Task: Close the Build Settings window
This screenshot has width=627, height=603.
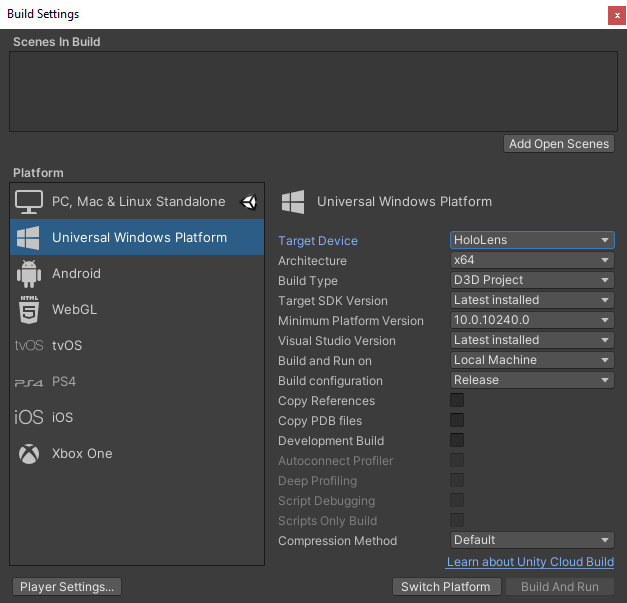Action: coord(617,16)
